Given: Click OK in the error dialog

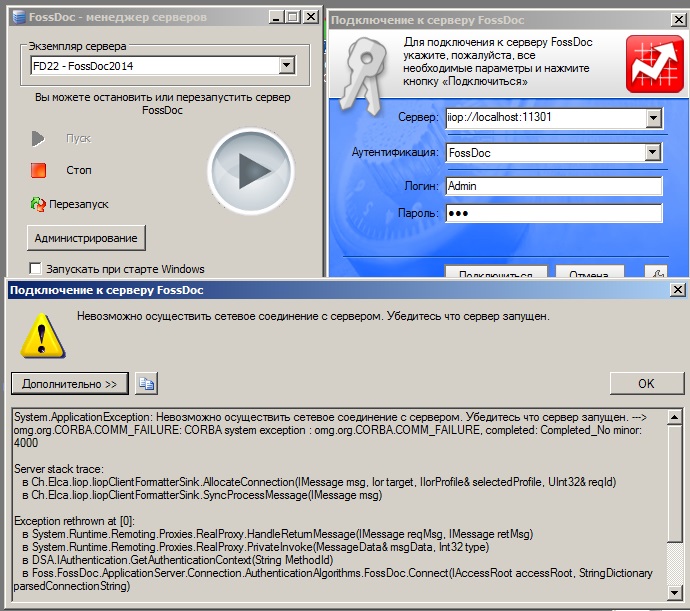Looking at the screenshot, I should [646, 384].
